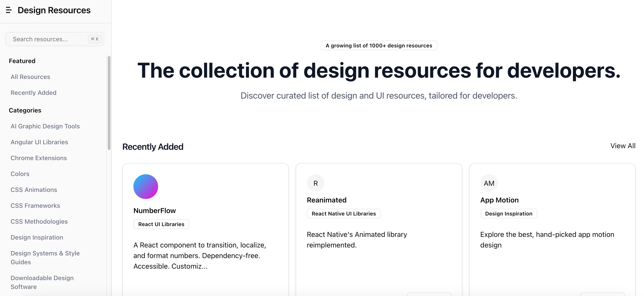644x296 pixels.
Task: Click the App Motion AM avatar icon
Action: tap(489, 183)
